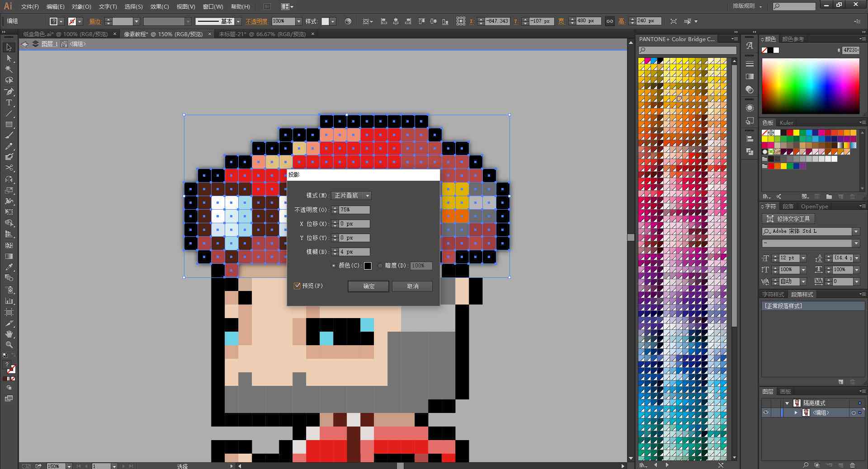Select the Eyedropper tool

[9, 267]
